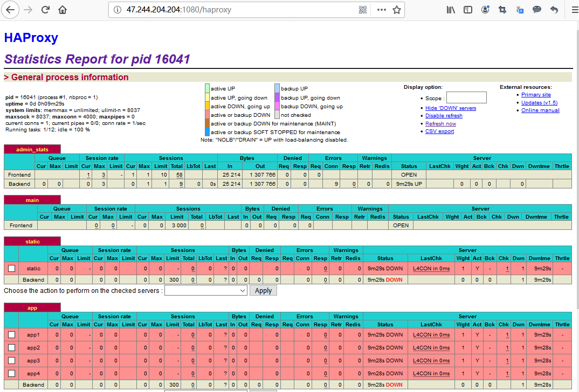Go to the browser home page

63,10
